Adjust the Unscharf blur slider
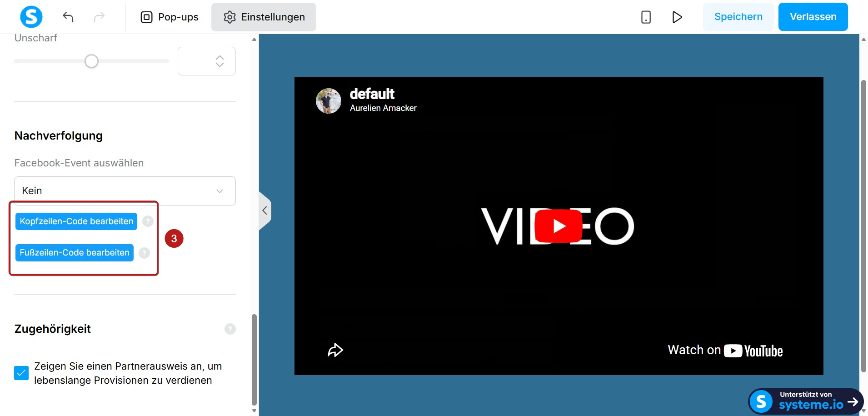Screen dimensions: 868x416 (91, 61)
